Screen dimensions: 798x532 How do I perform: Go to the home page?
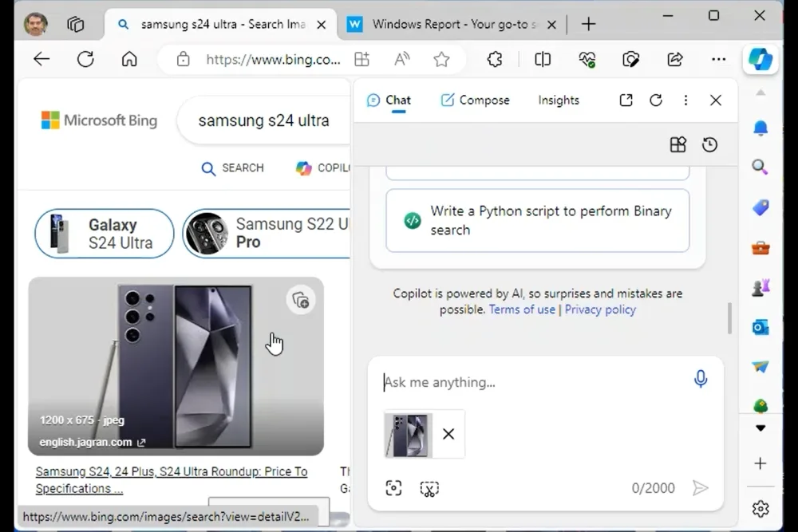pyautogui.click(x=129, y=60)
